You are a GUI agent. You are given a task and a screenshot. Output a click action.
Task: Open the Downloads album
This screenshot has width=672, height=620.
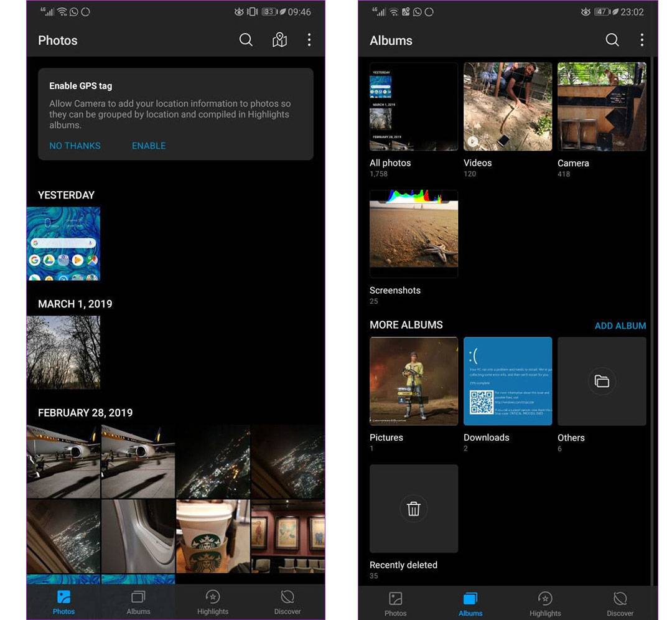[x=508, y=381]
